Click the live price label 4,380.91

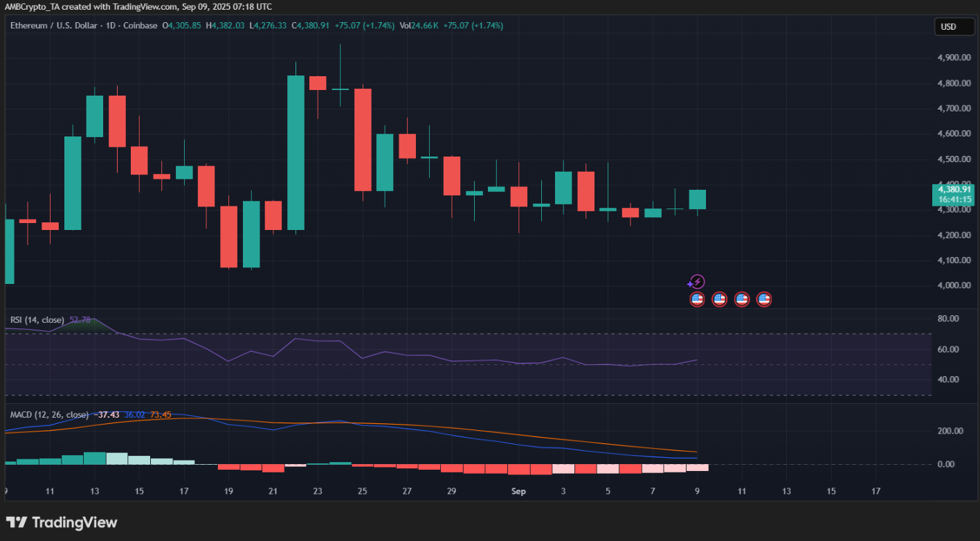(x=954, y=188)
